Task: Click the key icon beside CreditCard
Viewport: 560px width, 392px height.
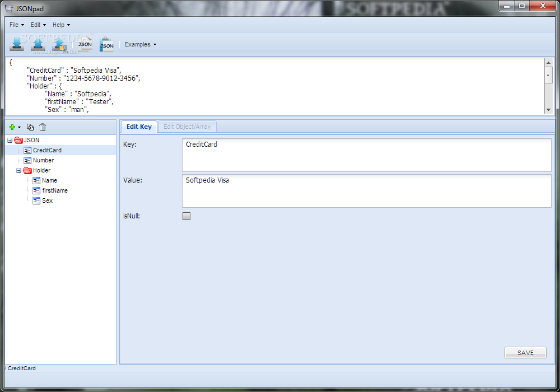Action: (x=27, y=150)
